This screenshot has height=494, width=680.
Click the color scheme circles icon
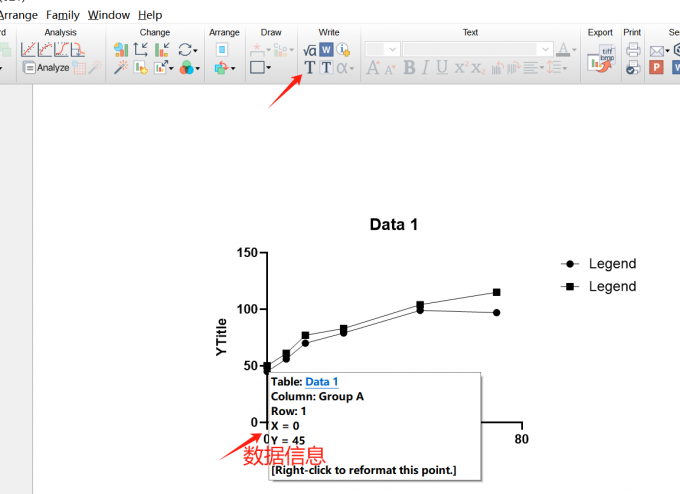188,68
